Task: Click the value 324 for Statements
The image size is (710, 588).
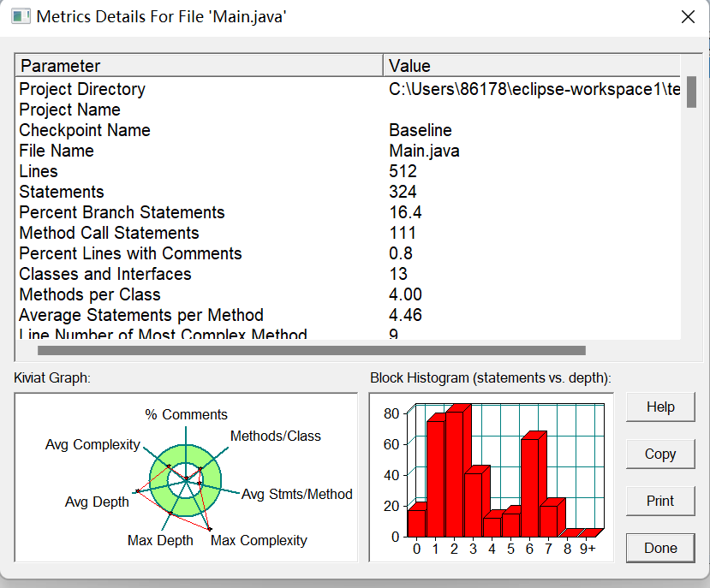Action: tap(403, 192)
